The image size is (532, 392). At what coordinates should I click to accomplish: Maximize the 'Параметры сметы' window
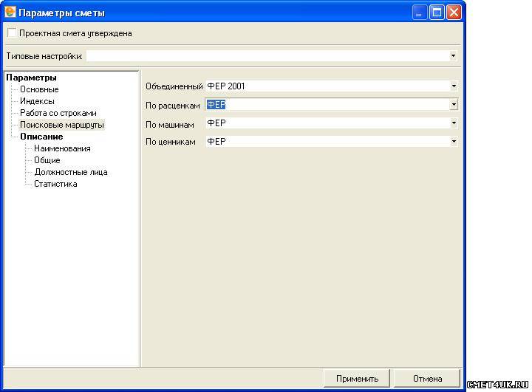click(x=437, y=13)
